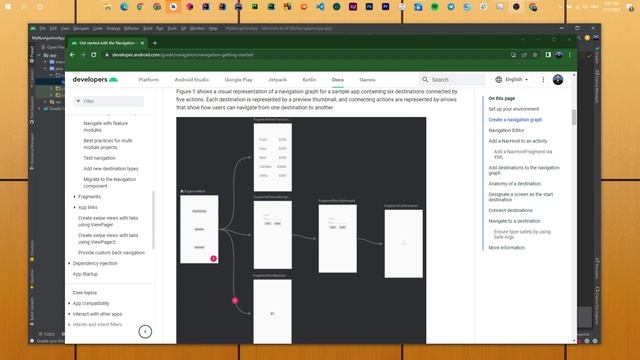Open the TODO tool window in Android Studio
Viewport: 640px width, 360px height.
(47, 334)
